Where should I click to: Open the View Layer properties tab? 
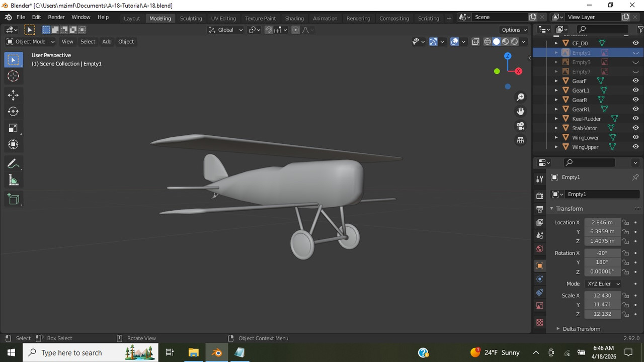tap(540, 222)
